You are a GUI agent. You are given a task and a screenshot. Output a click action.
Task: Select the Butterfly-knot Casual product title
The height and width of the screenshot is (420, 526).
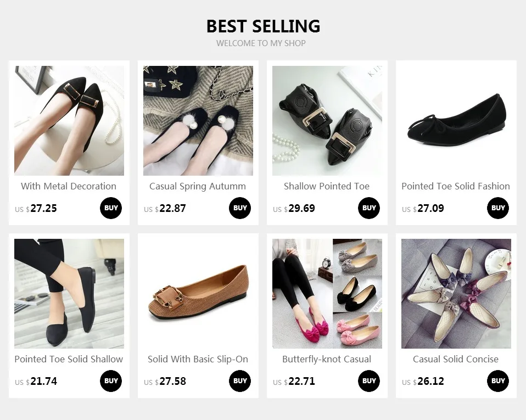[x=327, y=359]
